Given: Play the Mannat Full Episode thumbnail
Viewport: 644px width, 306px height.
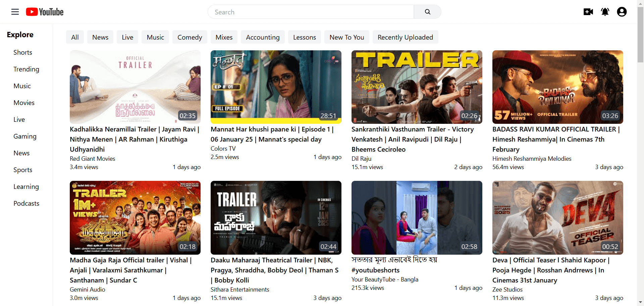Looking at the screenshot, I should (x=276, y=87).
